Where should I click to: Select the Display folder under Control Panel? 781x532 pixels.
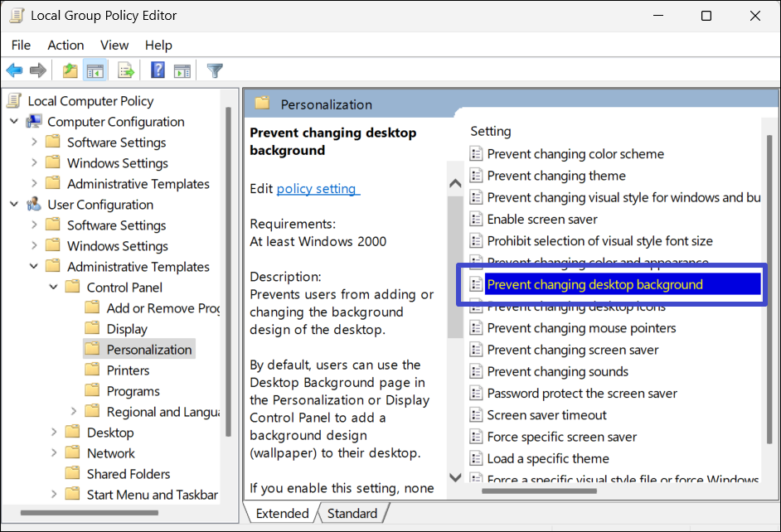(x=127, y=329)
